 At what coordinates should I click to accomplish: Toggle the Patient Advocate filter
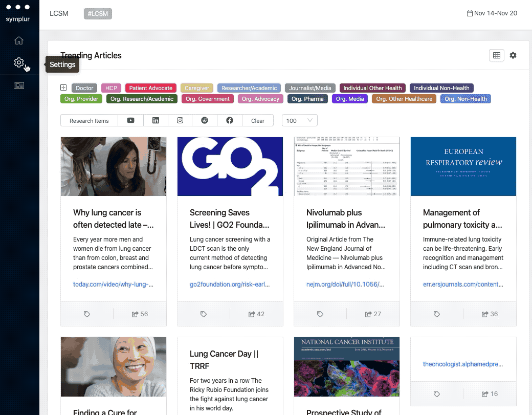150,88
